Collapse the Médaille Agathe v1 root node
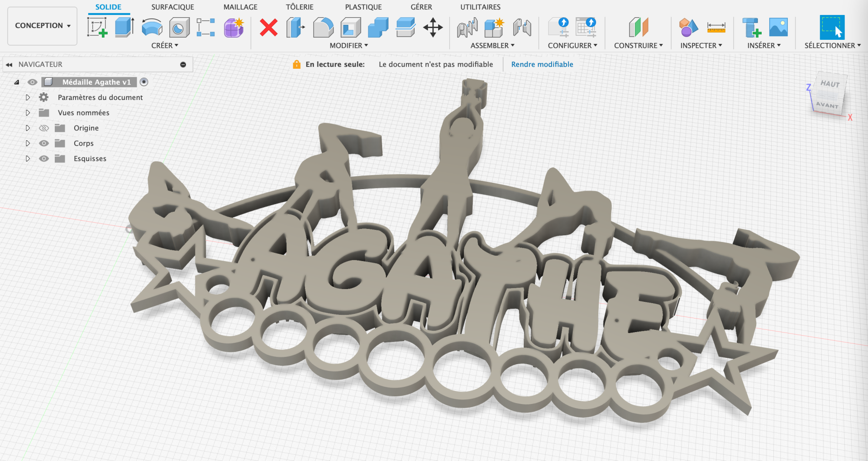 [16, 82]
